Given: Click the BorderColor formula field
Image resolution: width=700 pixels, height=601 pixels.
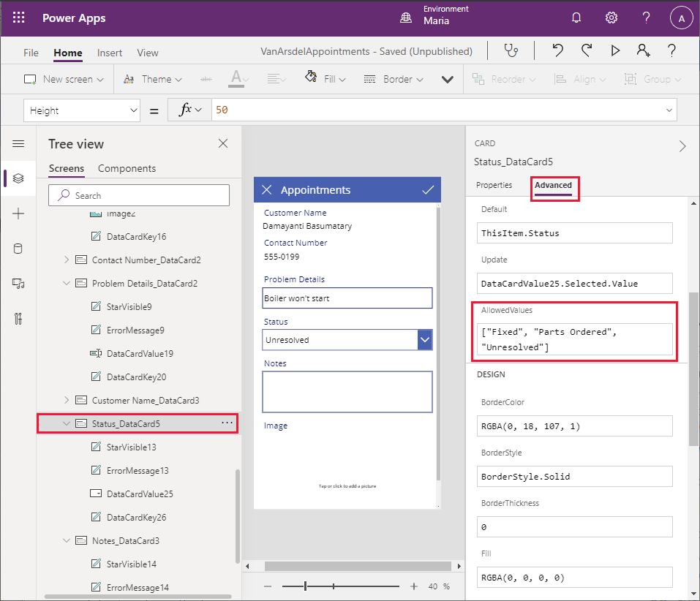Looking at the screenshot, I should 576,426.
